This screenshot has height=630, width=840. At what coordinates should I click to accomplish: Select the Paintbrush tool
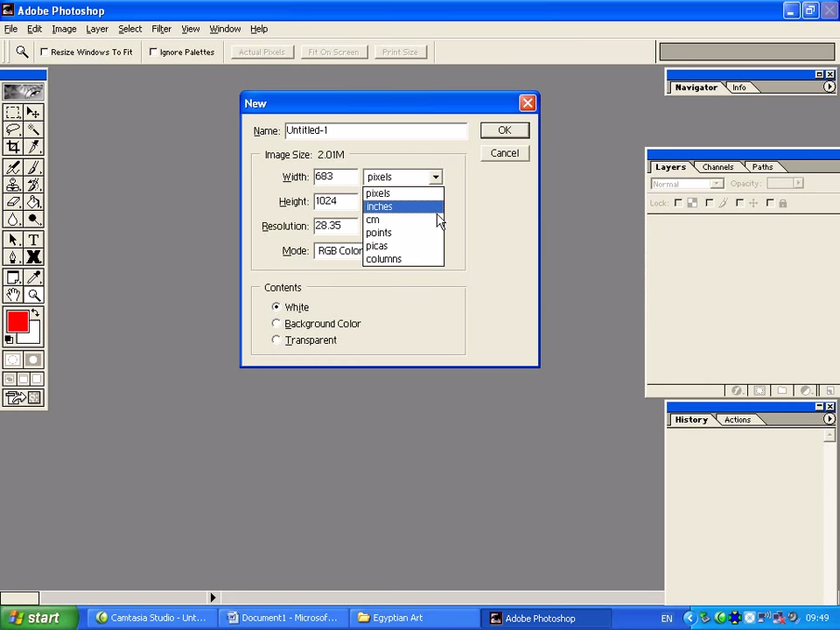[x=33, y=168]
